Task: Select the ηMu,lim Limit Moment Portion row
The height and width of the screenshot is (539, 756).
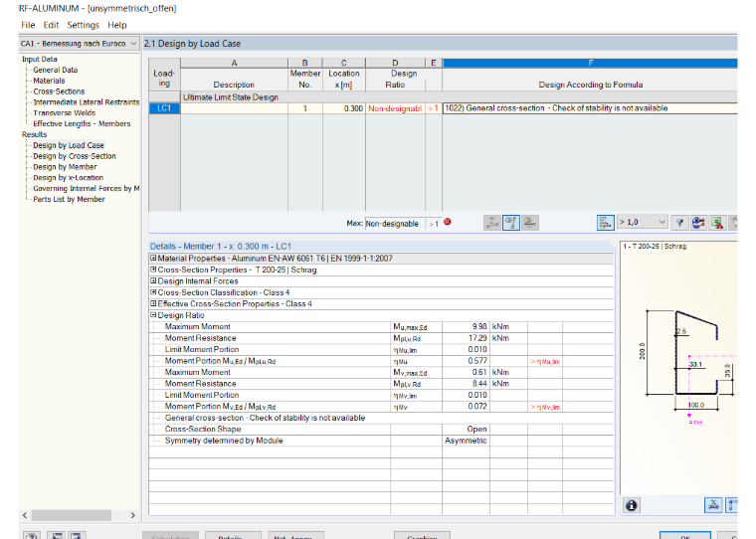Action: (381, 349)
